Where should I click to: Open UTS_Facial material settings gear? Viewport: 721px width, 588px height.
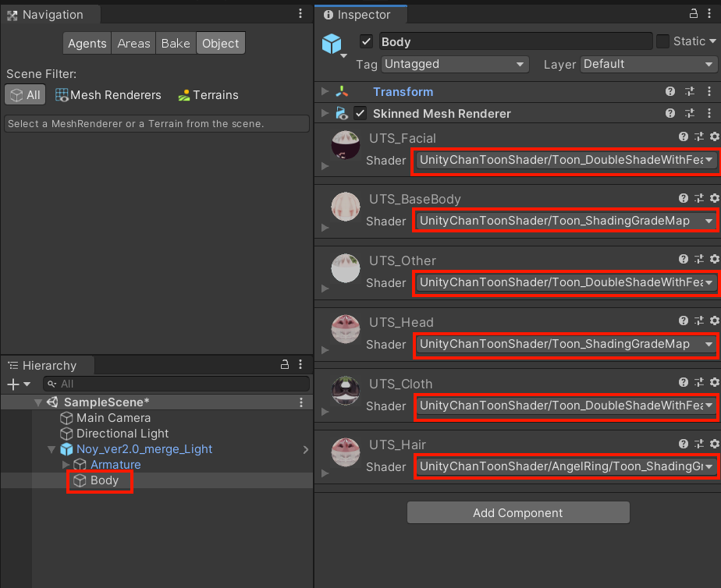click(x=715, y=136)
